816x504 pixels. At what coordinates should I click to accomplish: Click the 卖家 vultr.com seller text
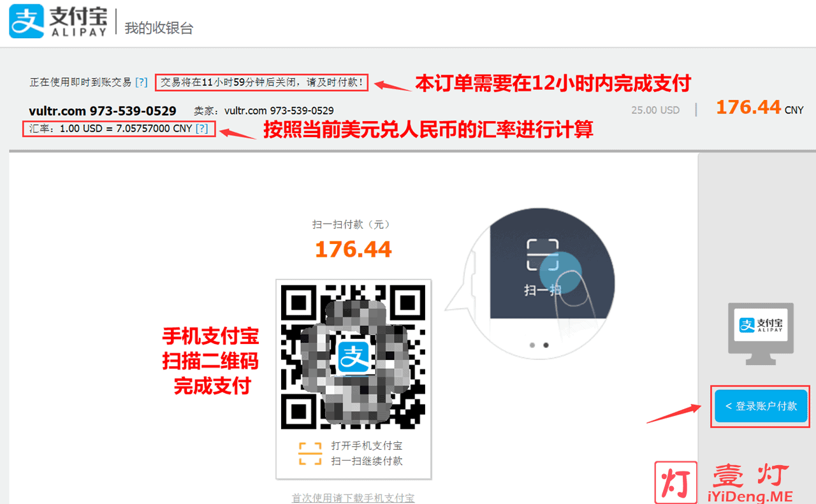click(x=264, y=111)
